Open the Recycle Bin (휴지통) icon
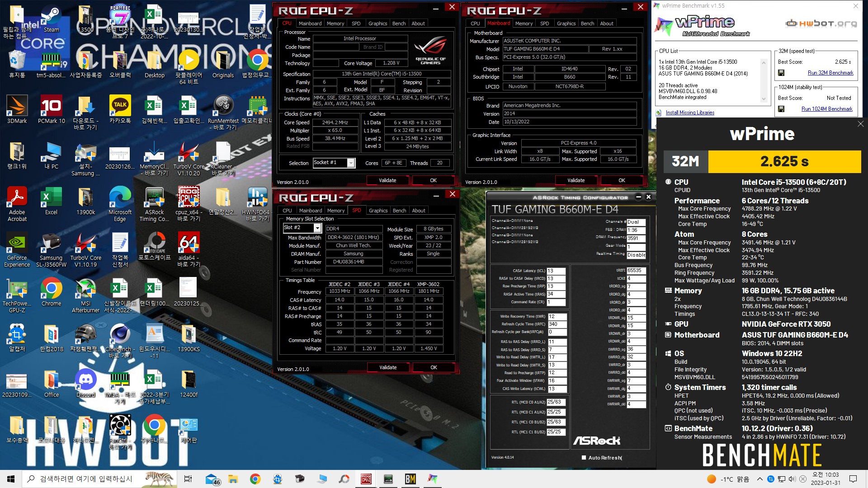Image resolution: width=868 pixels, height=488 pixels. pos(17,64)
